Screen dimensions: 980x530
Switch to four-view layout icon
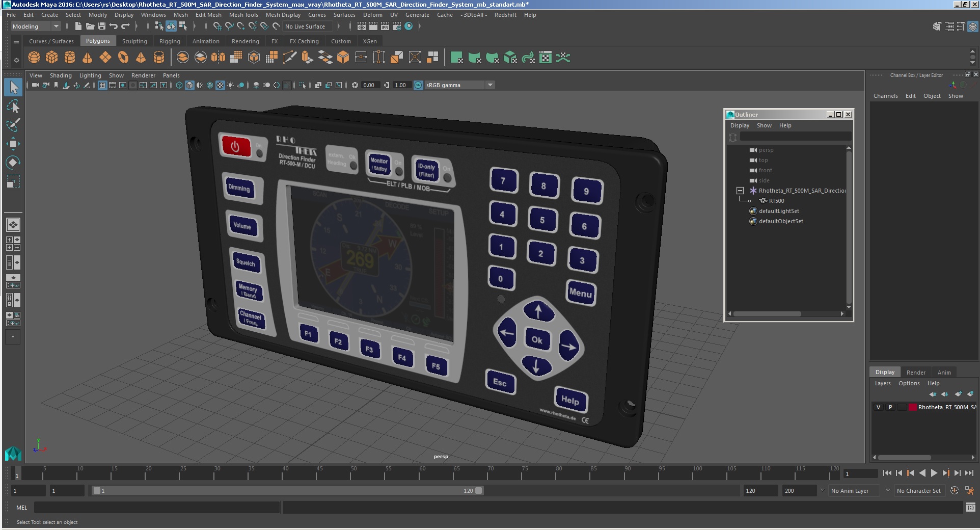coord(13,244)
